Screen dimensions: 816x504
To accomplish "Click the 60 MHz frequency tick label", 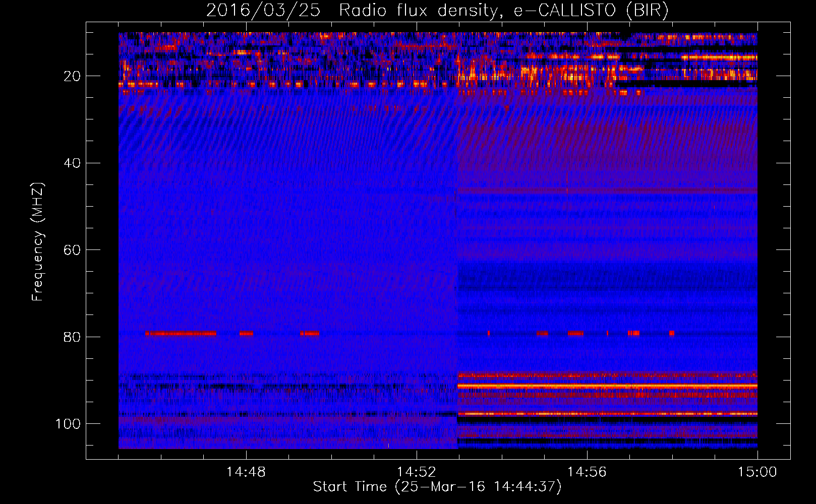I will click(72, 250).
